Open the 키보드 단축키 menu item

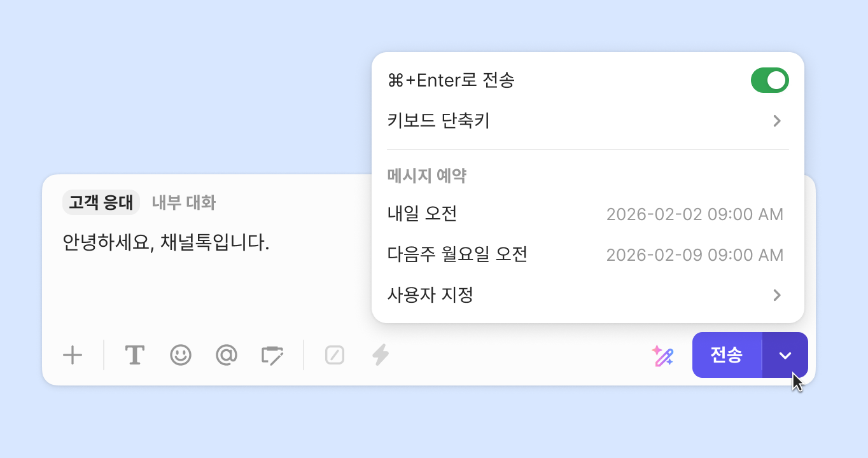pyautogui.click(x=438, y=121)
